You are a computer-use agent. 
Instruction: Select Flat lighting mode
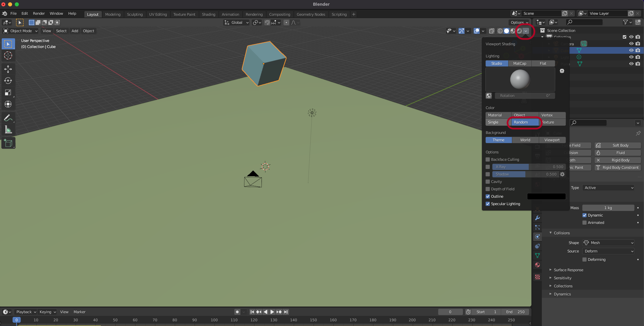543,63
